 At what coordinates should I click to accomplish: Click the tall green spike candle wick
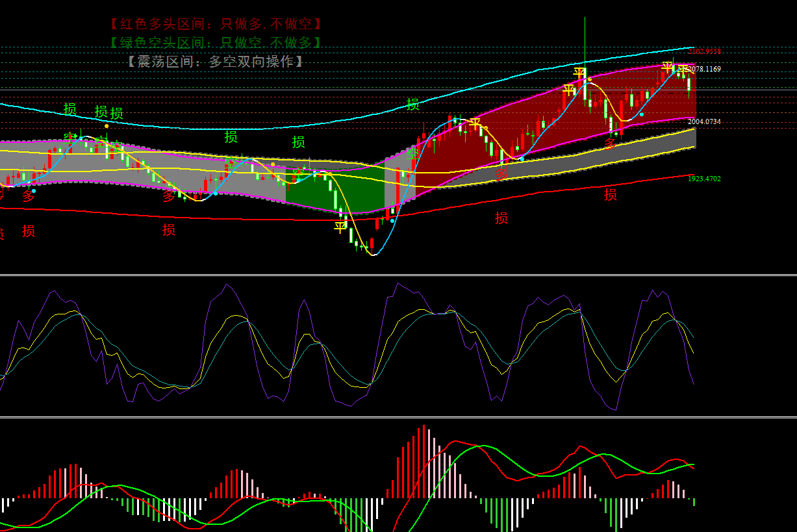[585, 39]
